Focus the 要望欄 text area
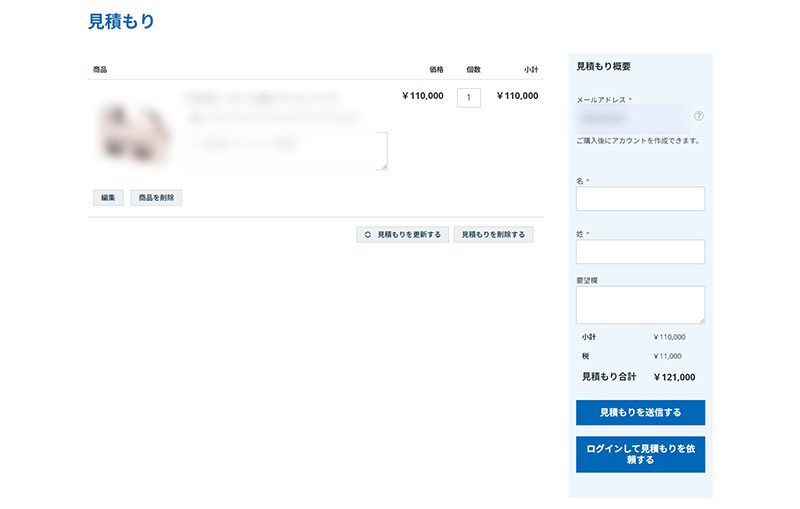The image size is (800, 509). (x=640, y=304)
